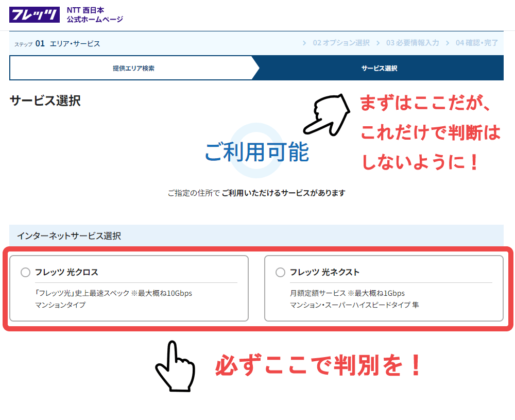Switch to the サービス選択 tab

[380, 68]
